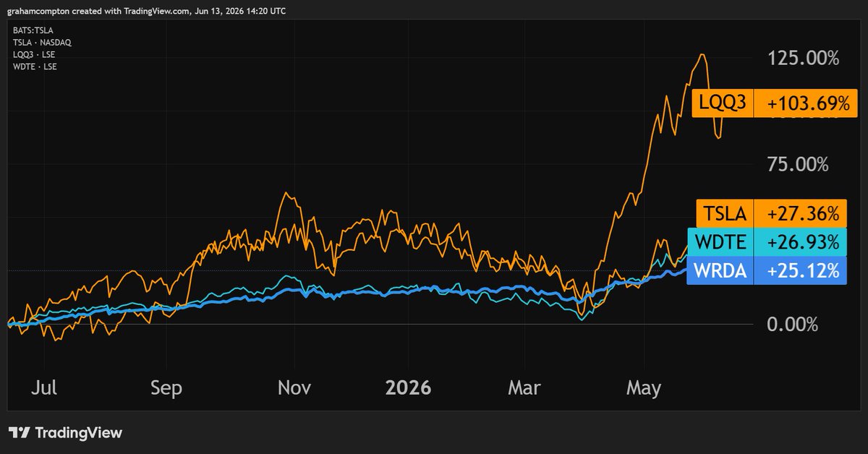Click the 2026 time axis label
This screenshot has height=454, width=868.
408,388
